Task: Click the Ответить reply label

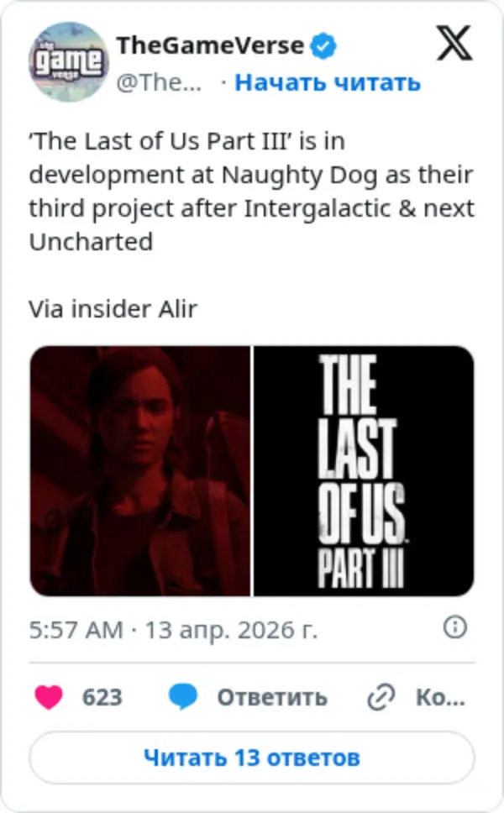Action: (x=272, y=697)
